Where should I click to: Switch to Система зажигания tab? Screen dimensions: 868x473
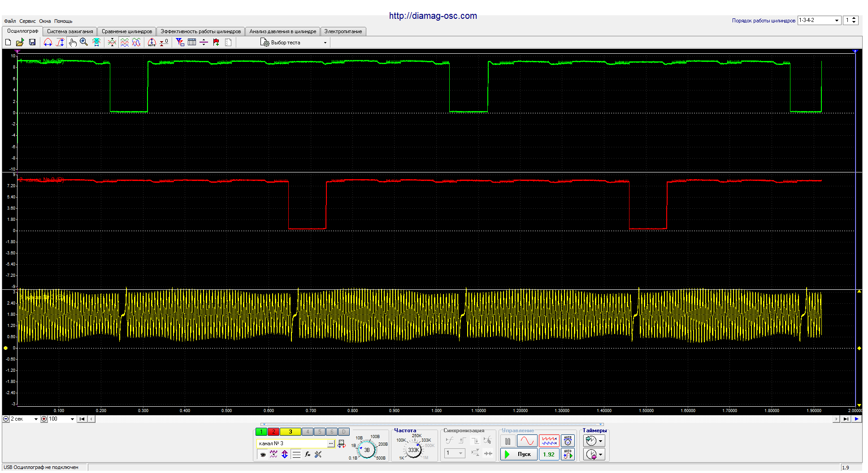click(x=70, y=31)
